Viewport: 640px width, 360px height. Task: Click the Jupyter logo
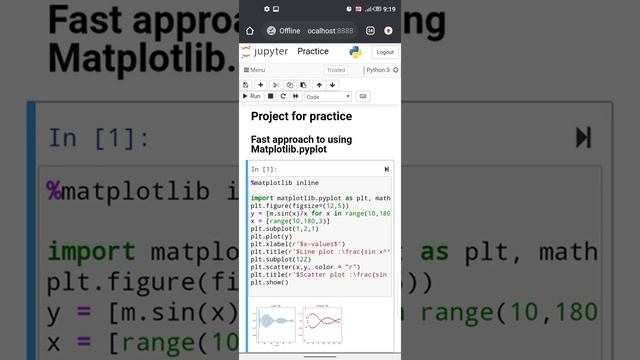click(x=265, y=51)
